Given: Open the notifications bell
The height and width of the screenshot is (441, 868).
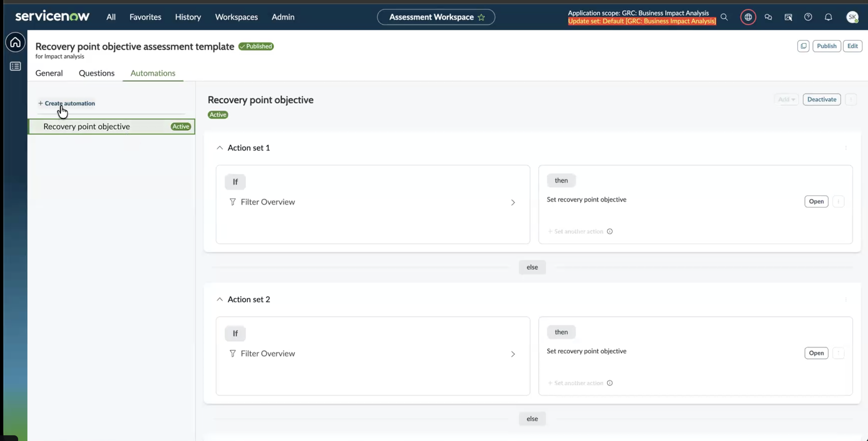Looking at the screenshot, I should coord(828,17).
